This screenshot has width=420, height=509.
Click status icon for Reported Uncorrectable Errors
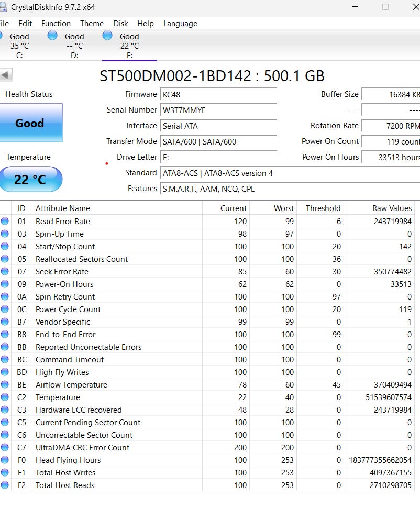pos(5,347)
